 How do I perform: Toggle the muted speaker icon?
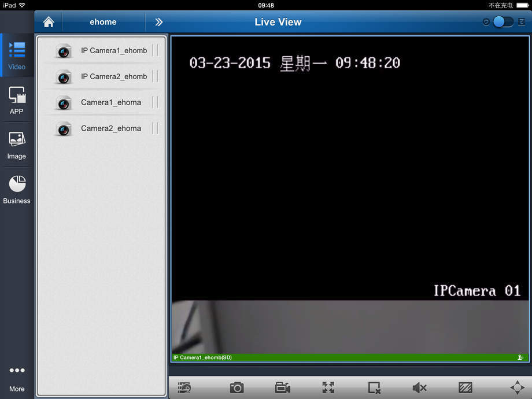coord(419,387)
